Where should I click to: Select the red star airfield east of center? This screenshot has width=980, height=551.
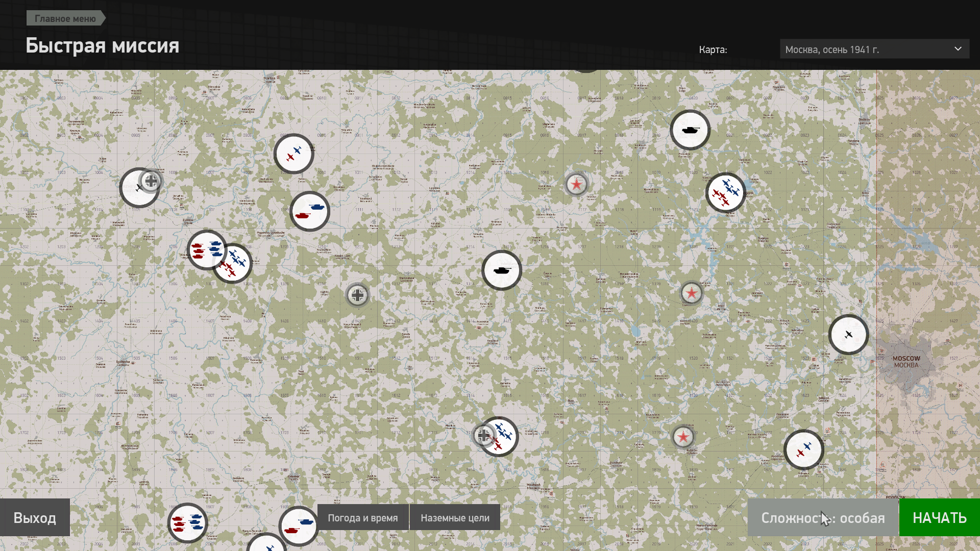pyautogui.click(x=692, y=293)
